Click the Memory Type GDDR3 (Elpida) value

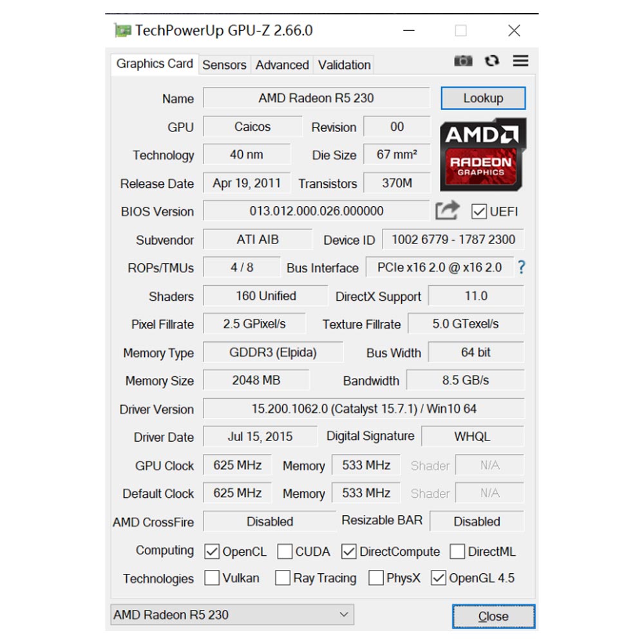273,352
